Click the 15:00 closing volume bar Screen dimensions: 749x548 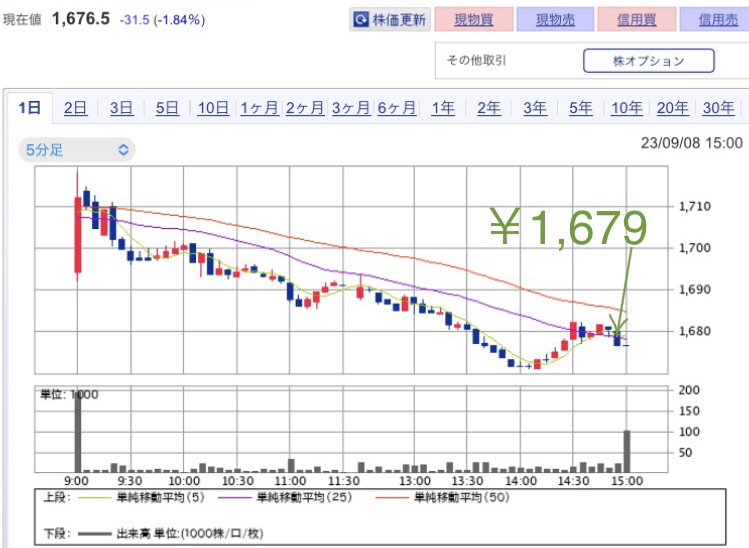[x=627, y=451]
